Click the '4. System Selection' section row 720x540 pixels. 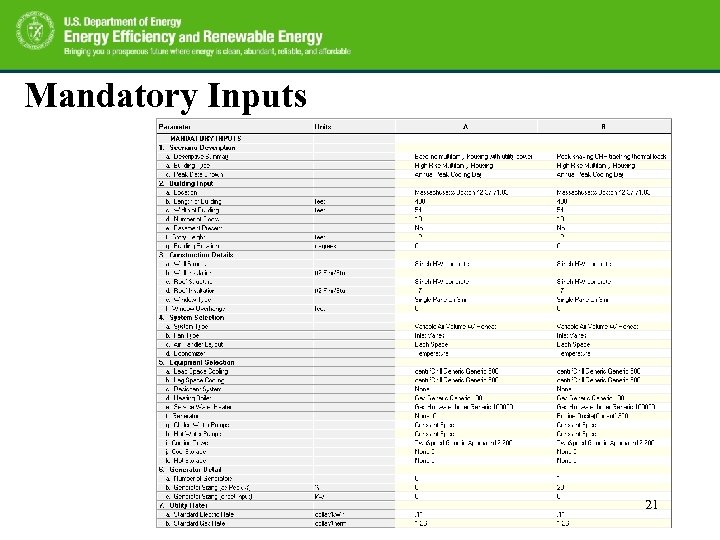413,317
